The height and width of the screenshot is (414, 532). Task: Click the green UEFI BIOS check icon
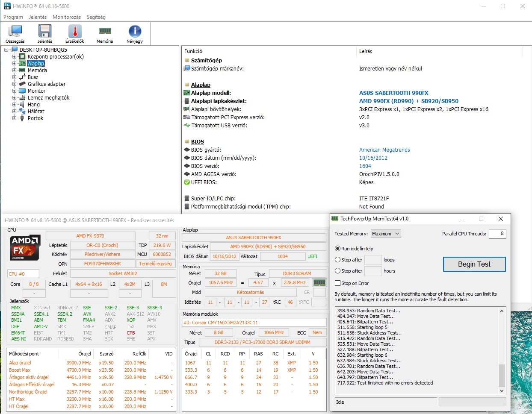click(x=186, y=182)
